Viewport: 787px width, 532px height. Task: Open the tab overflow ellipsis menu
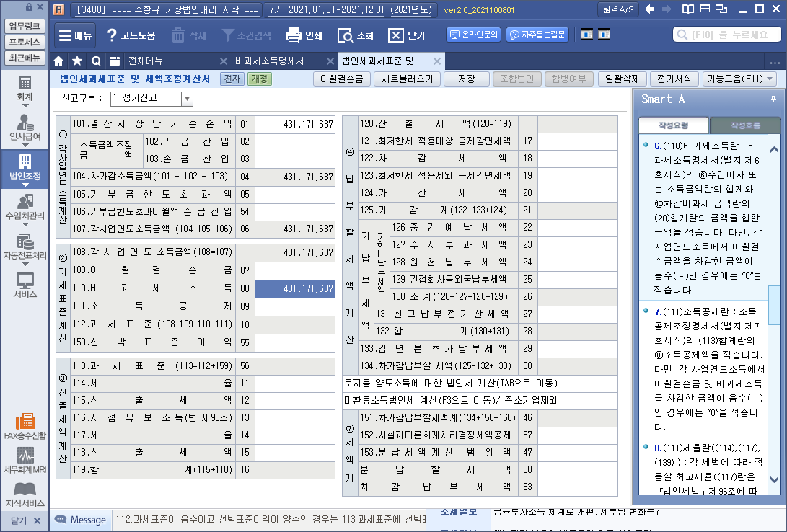pos(774,63)
